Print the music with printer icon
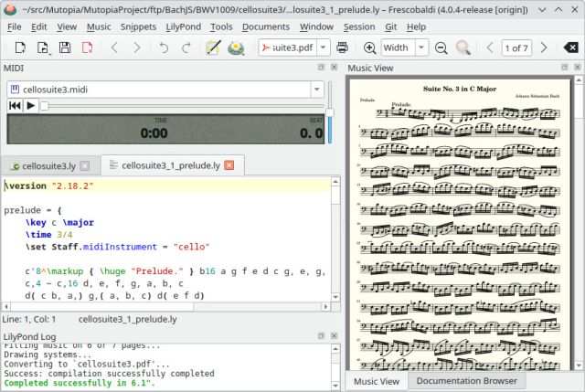The image size is (585, 392). pos(342,48)
